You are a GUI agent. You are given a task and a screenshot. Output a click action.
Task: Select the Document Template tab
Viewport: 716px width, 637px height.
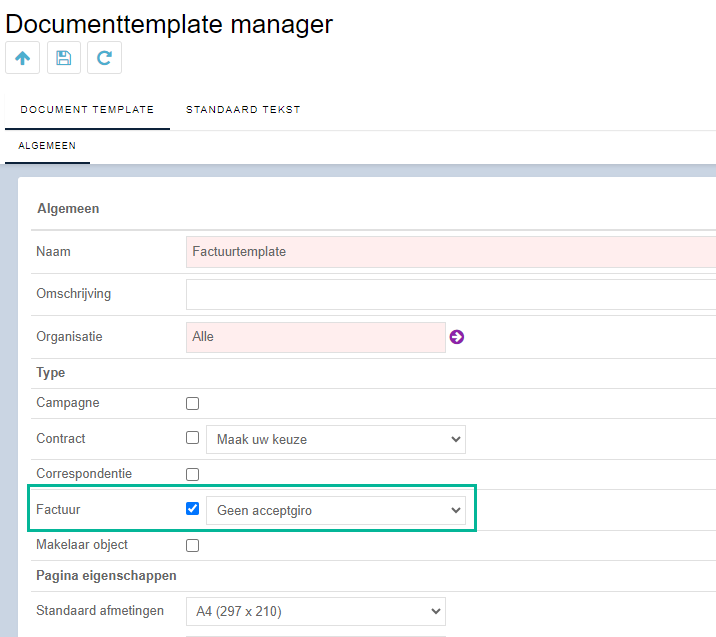(x=87, y=110)
